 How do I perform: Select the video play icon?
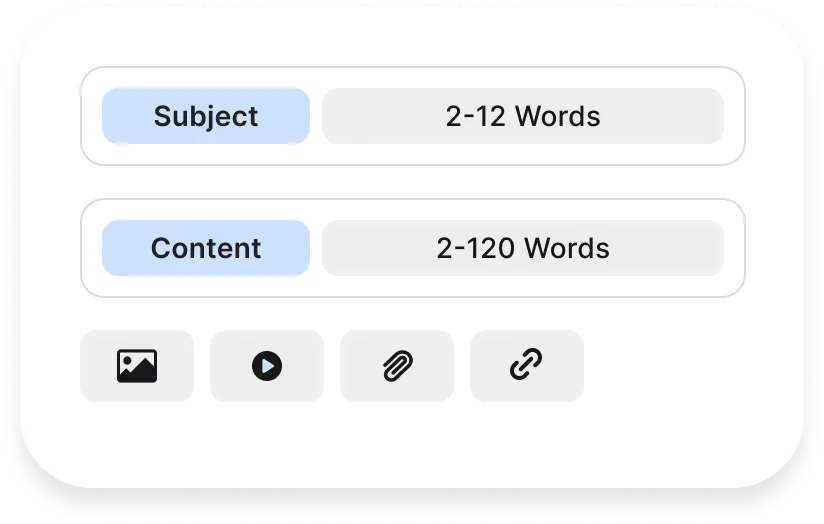(267, 366)
